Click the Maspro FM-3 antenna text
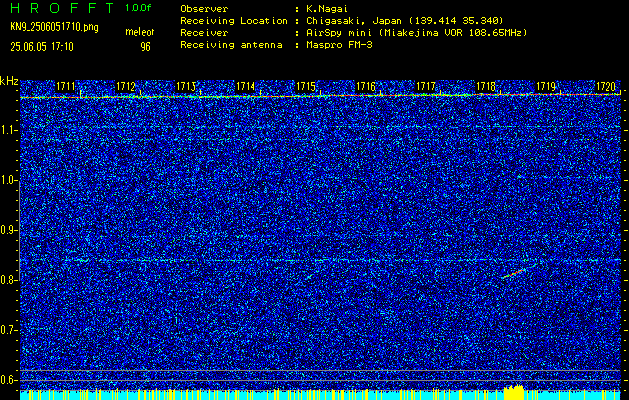This screenshot has width=629, height=400. (x=339, y=45)
